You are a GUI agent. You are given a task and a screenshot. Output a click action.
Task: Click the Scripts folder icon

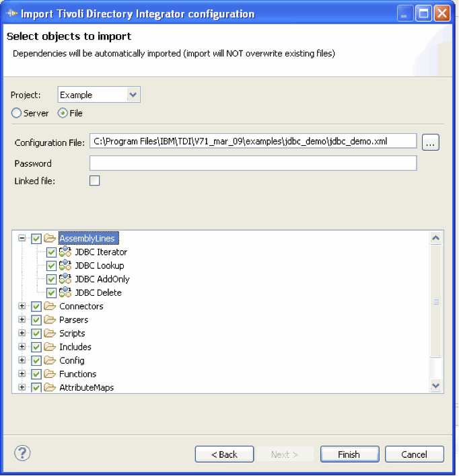click(50, 333)
